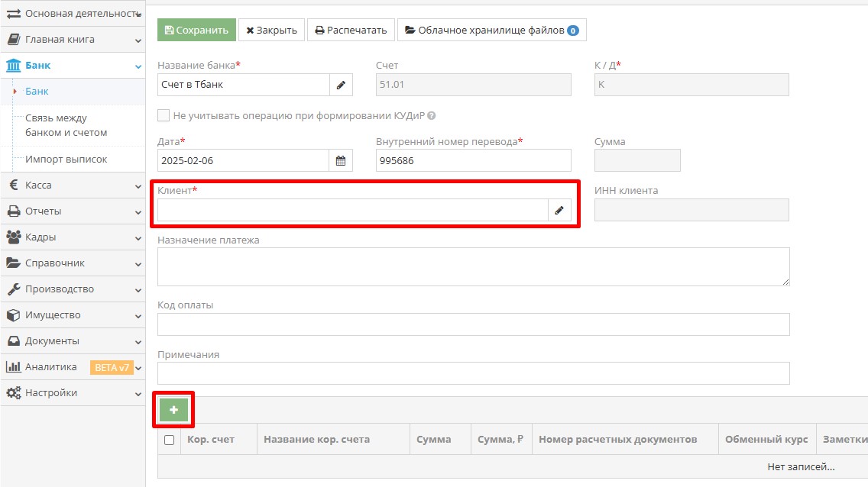This screenshot has height=487, width=868.
Task: Expand the Справочник menu chevron
Action: 138,263
